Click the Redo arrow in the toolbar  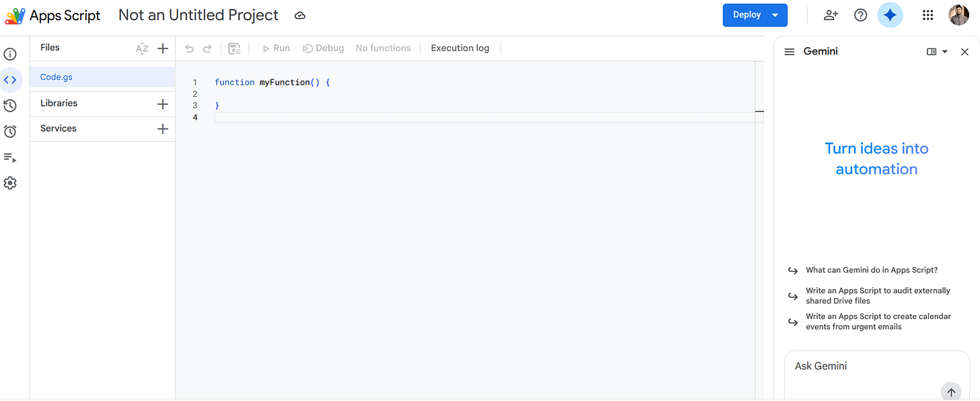tap(207, 48)
